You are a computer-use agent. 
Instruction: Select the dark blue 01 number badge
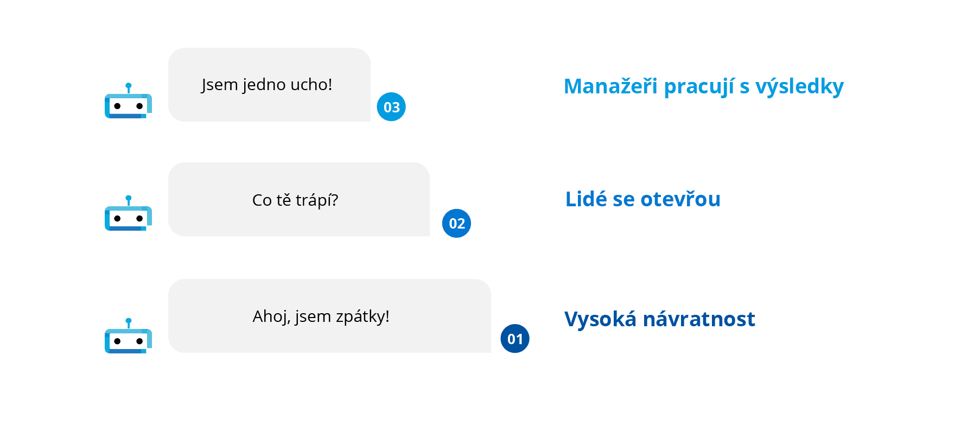pos(514,339)
